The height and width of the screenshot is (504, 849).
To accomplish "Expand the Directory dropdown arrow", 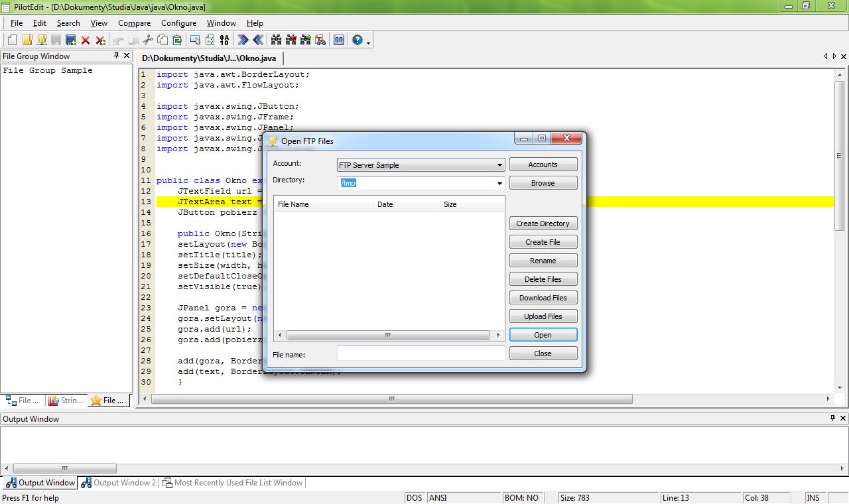I will coord(499,183).
